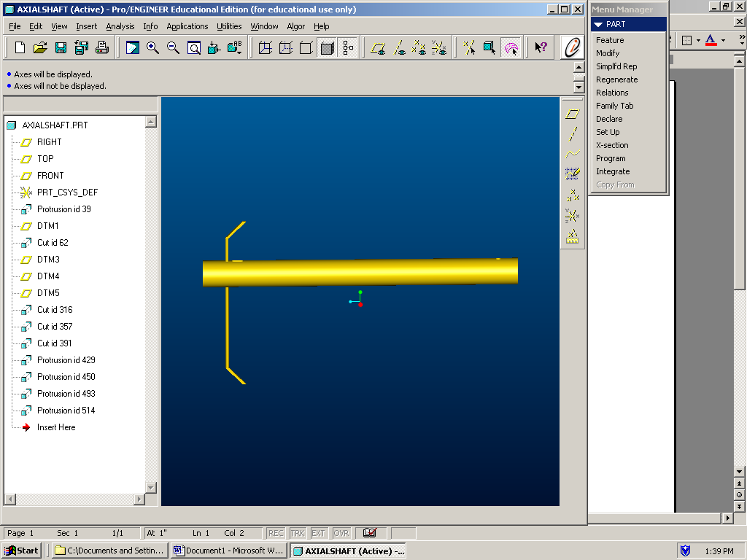The height and width of the screenshot is (560, 747).
Task: Create a new file with the blank page icon
Action: coord(20,47)
